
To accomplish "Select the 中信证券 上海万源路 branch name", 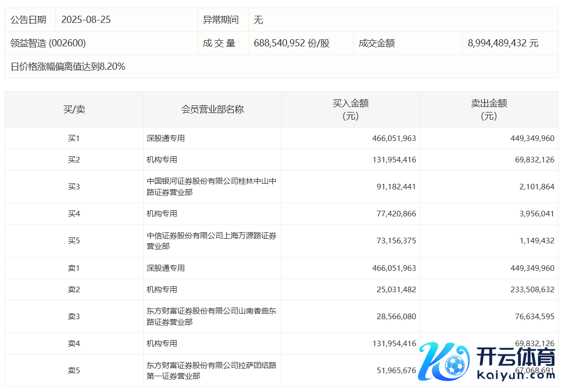I will 211,241.
